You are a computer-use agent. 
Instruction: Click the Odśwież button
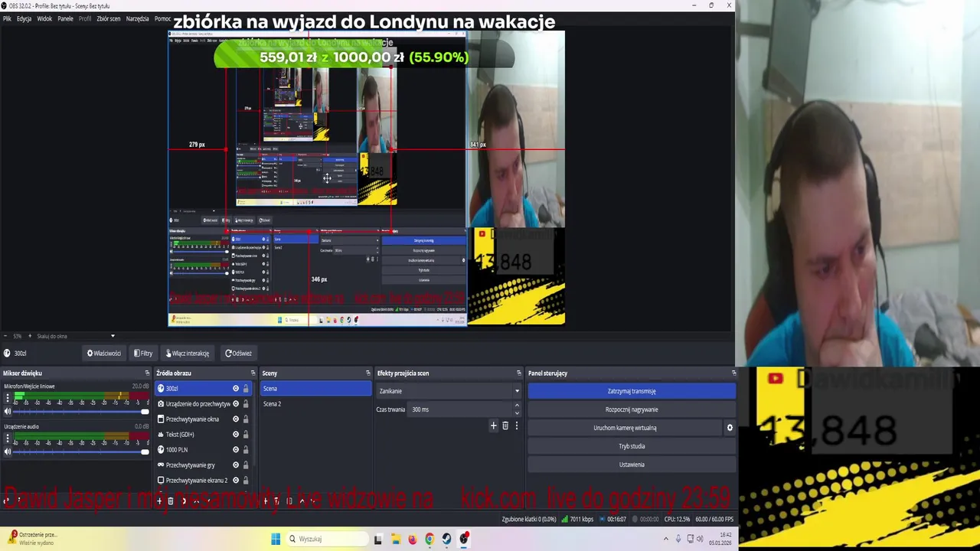[238, 354]
